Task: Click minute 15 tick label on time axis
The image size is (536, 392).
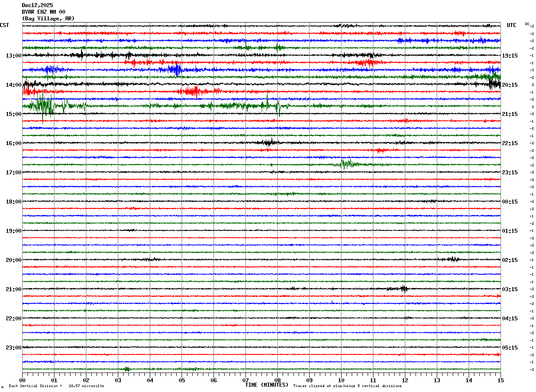Action: point(501,380)
